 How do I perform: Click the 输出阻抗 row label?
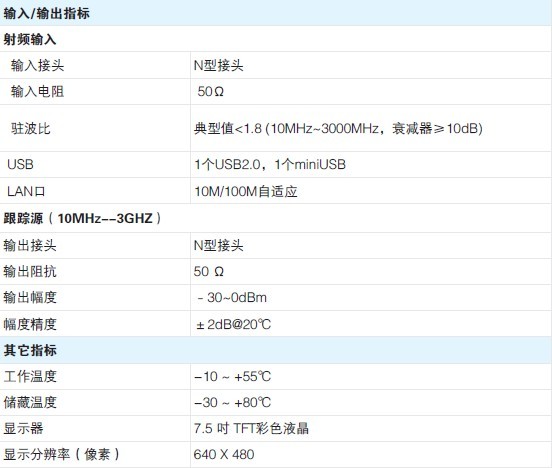coord(30,272)
